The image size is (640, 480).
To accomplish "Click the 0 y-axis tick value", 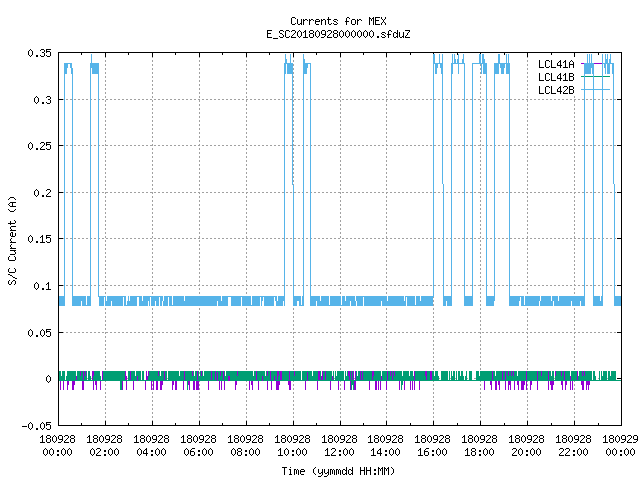I will pos(49,379).
